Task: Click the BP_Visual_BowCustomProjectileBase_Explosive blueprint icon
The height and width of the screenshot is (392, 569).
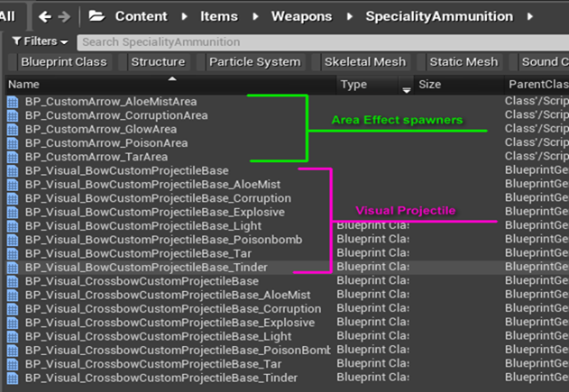Action: pos(13,212)
